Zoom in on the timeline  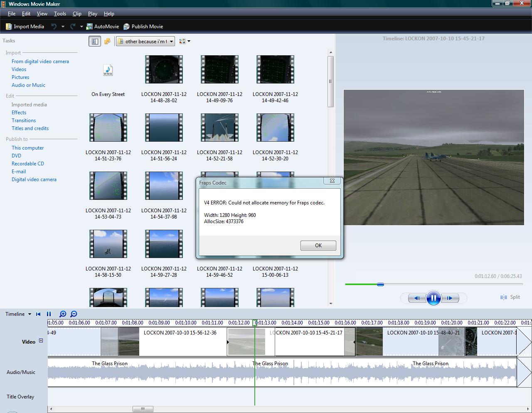point(63,314)
